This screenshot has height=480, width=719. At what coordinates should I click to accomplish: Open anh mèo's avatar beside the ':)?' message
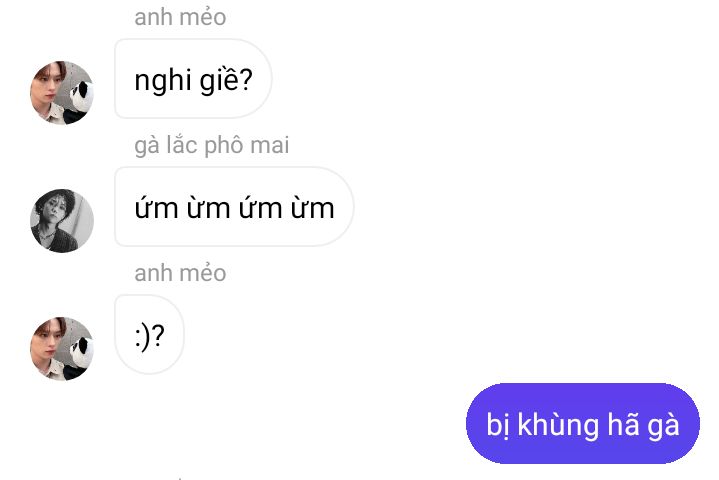62,348
